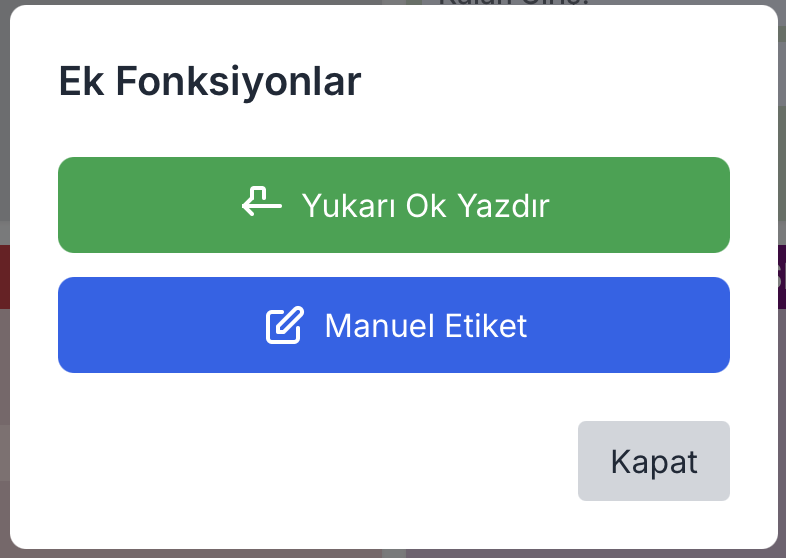This screenshot has width=786, height=558.
Task: Click the pencil edit icon beside Manuel Etiket
Action: pos(284,326)
